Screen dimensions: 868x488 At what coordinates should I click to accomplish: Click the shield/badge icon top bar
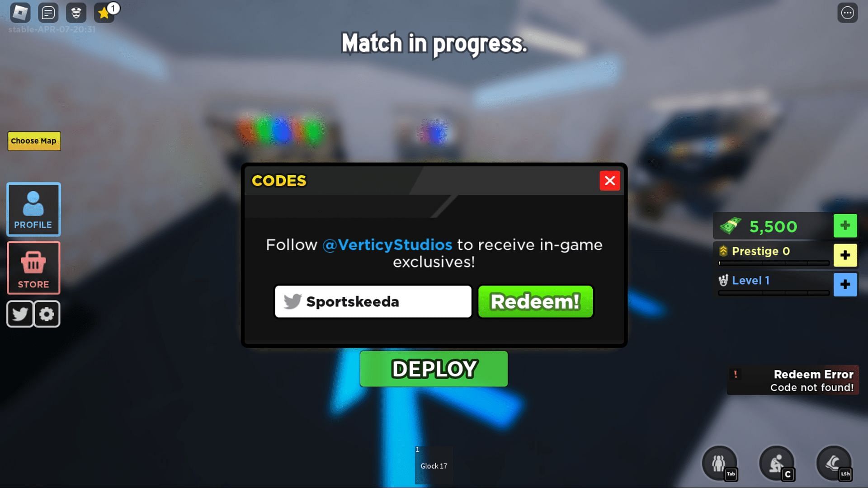(75, 12)
